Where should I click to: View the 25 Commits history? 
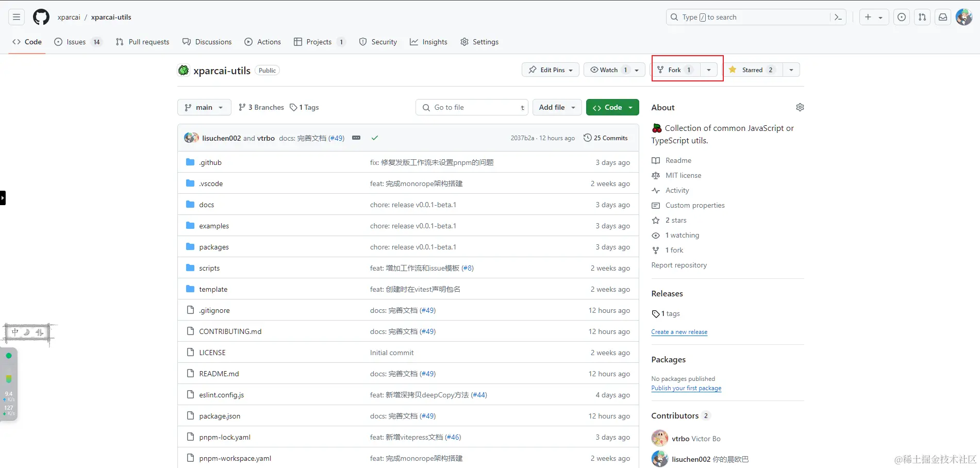tap(606, 138)
